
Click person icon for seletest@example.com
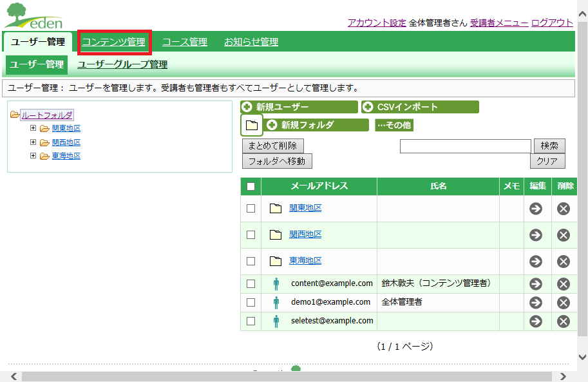[x=276, y=321]
